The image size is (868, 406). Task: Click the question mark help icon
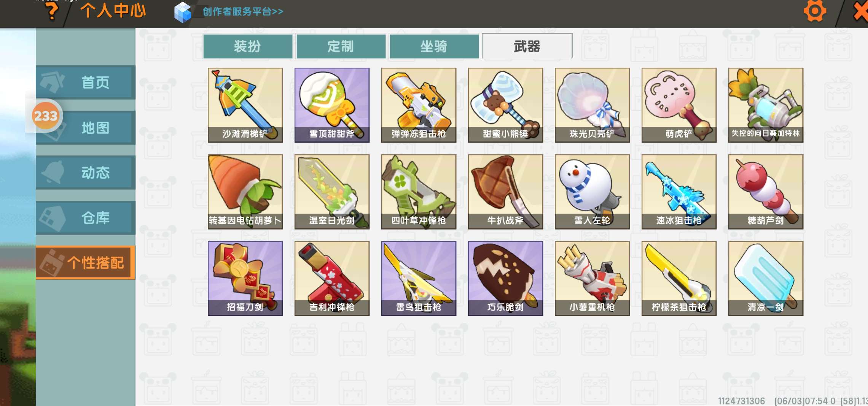pos(51,11)
